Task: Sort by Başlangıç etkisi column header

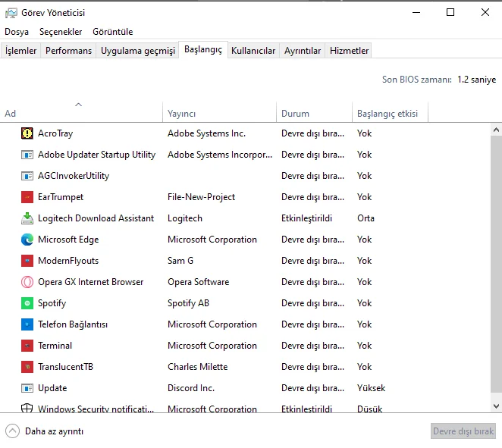Action: click(x=390, y=113)
